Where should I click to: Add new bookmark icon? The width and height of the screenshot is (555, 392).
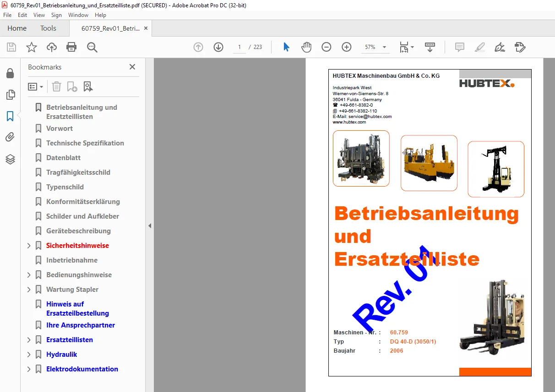72,86
